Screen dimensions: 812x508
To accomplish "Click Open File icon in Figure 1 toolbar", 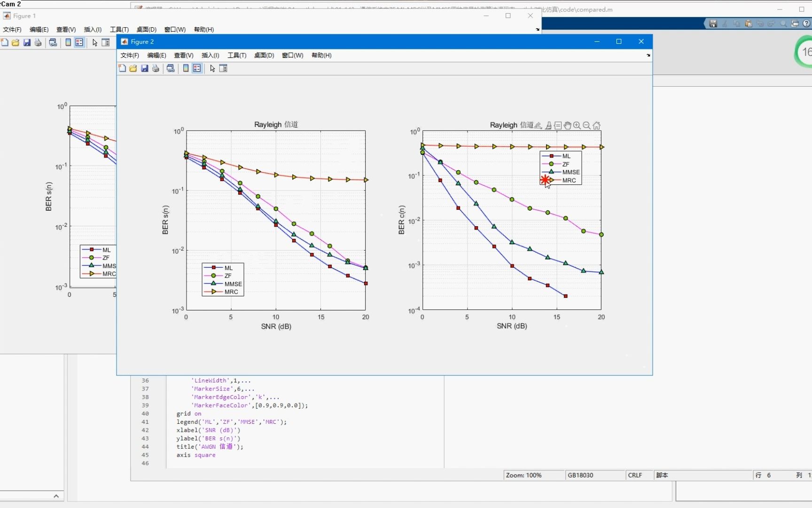I will (x=16, y=42).
